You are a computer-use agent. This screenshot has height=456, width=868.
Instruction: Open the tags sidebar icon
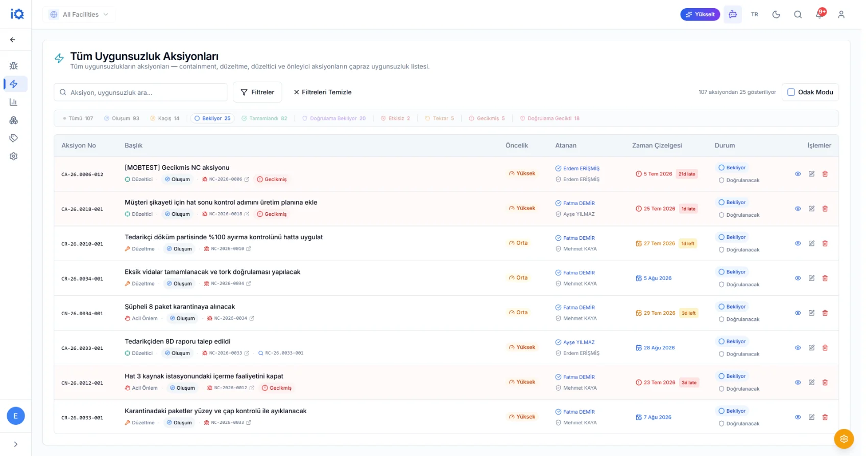(14, 138)
